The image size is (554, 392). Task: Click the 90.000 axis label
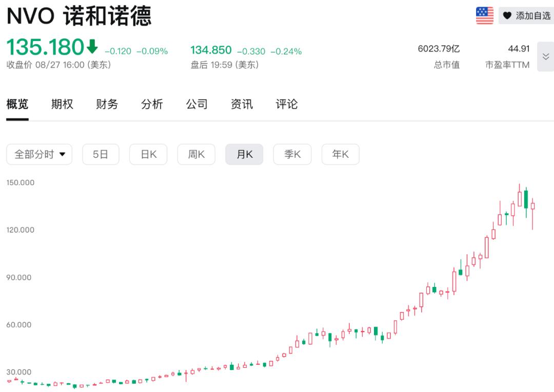coord(19,278)
